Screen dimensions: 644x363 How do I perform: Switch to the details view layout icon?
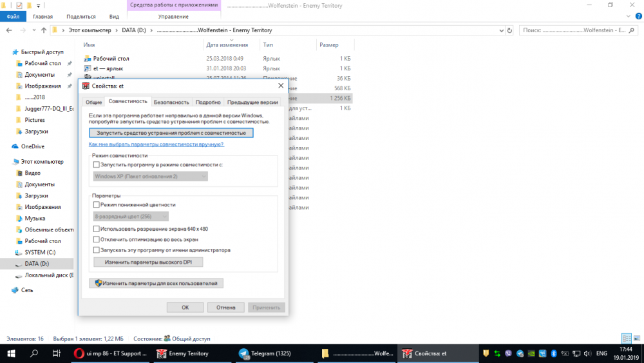[627, 338]
